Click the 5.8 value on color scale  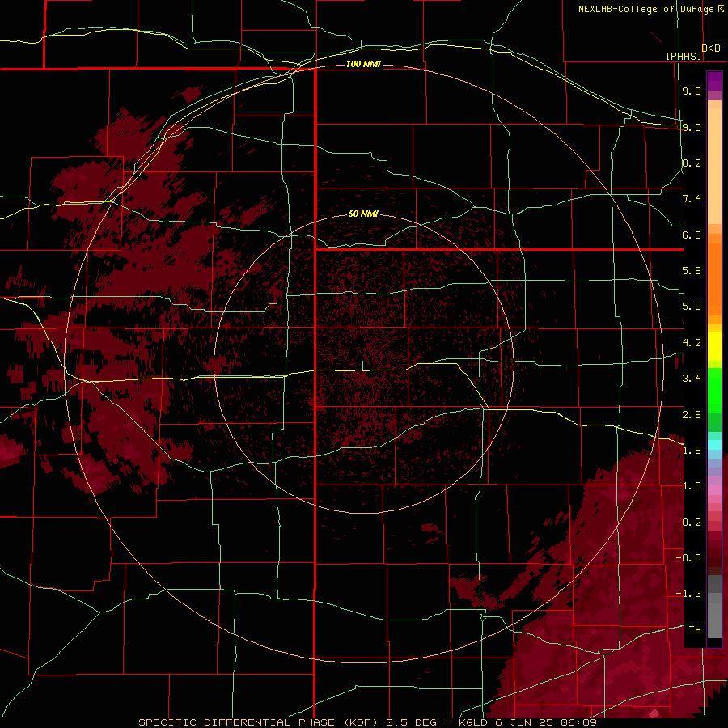692,271
